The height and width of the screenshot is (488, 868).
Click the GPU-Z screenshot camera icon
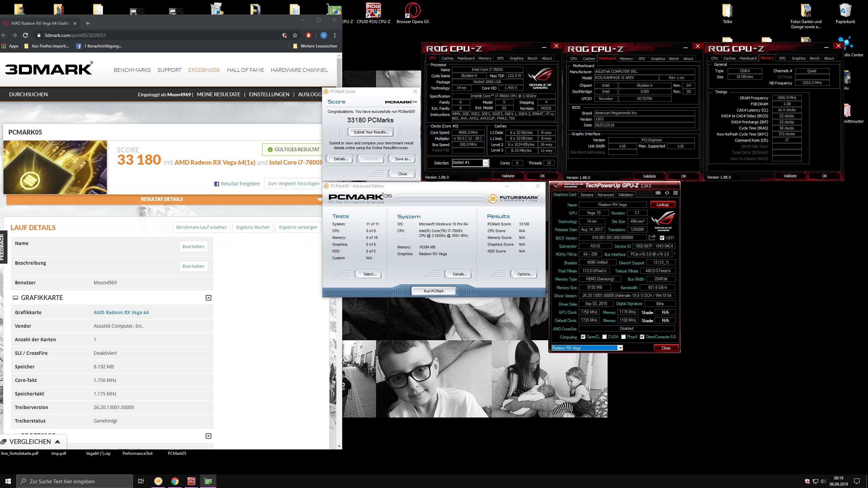coord(658,193)
